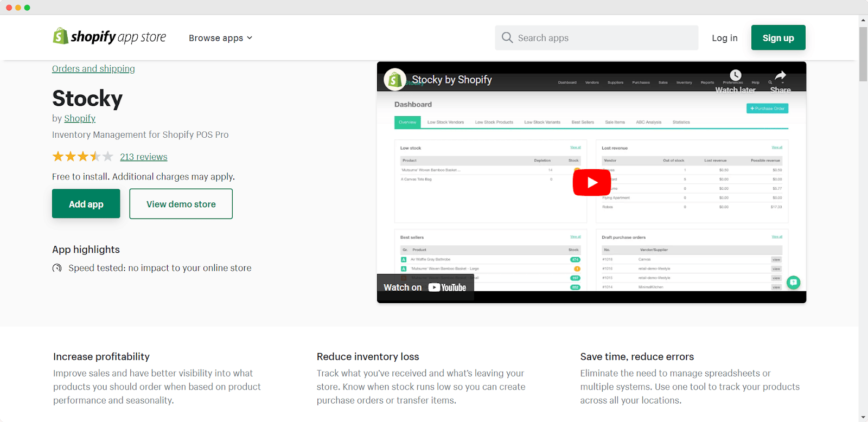
Task: Click the scrollbar down arrow
Action: (863, 417)
